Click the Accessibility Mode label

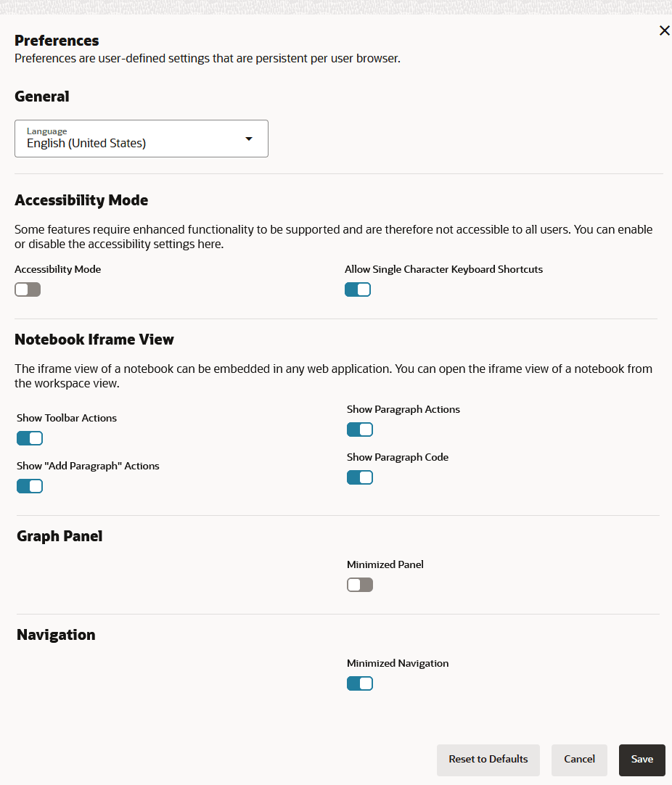(57, 269)
